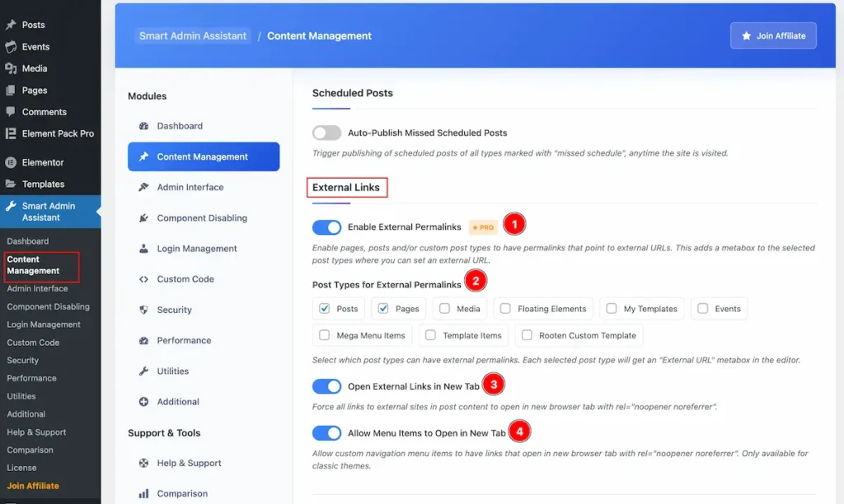Open Comparison submenu in WordPress sidebar

tap(30, 450)
